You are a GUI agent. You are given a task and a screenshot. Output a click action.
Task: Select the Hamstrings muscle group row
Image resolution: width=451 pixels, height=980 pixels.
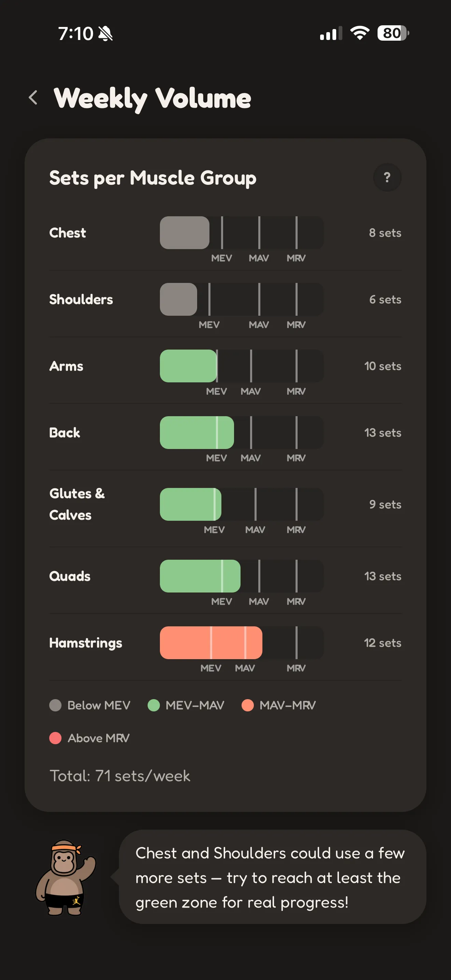tap(85, 643)
